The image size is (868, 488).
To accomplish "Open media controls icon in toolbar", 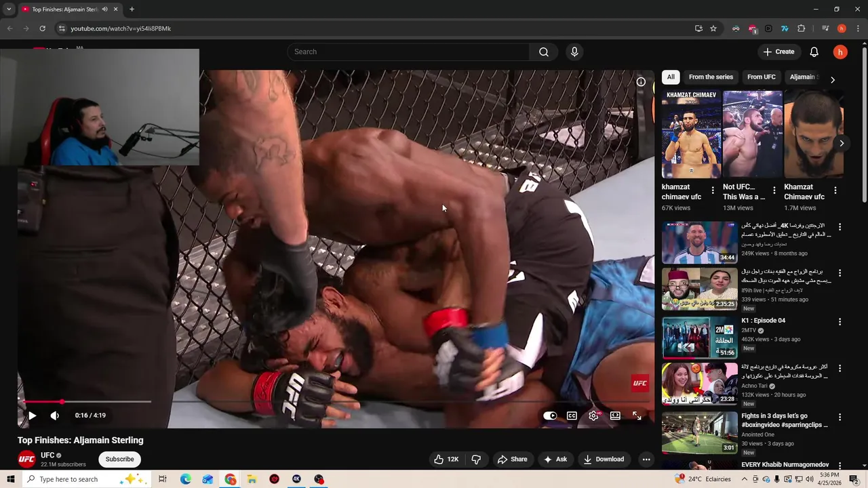I will coord(825,28).
